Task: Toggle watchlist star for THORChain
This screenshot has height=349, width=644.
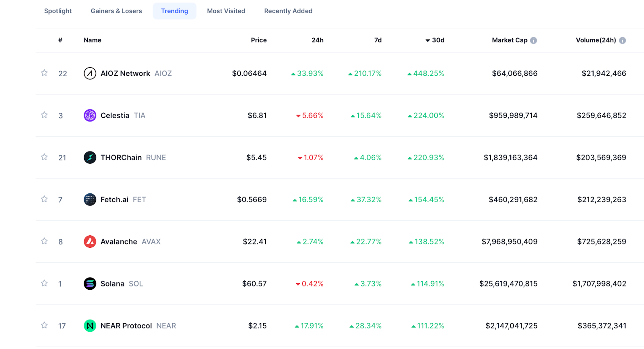Action: pyautogui.click(x=44, y=157)
